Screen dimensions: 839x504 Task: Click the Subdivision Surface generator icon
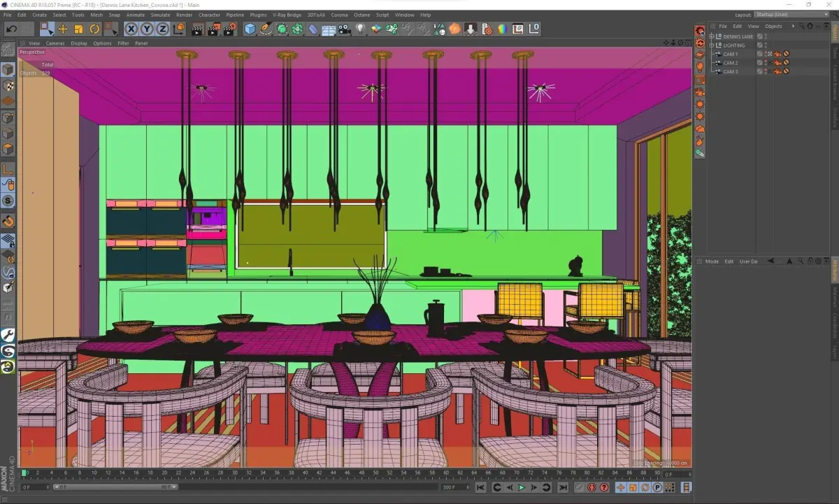tap(282, 29)
